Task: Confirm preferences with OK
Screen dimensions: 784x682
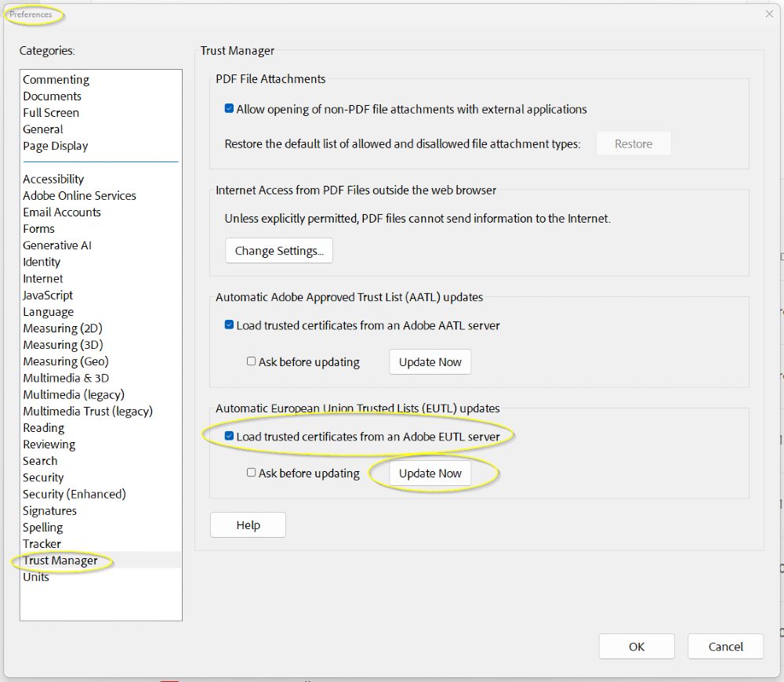Action: tap(637, 646)
